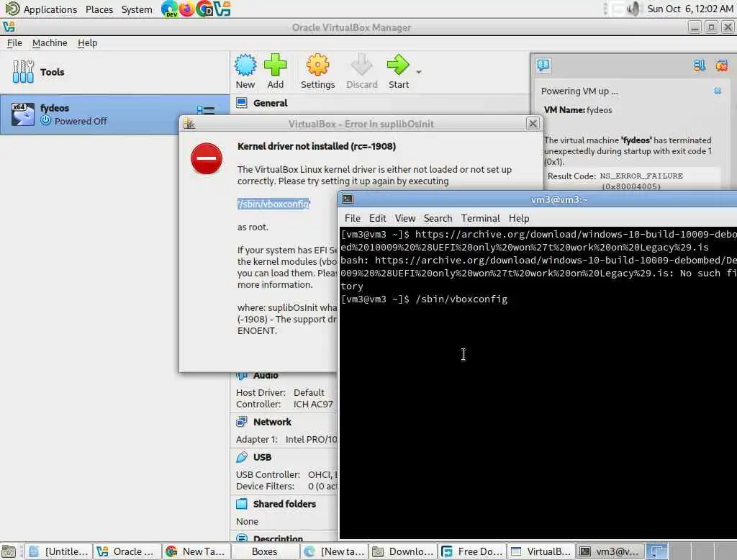Dismiss the Powering VM up notification

click(x=718, y=91)
